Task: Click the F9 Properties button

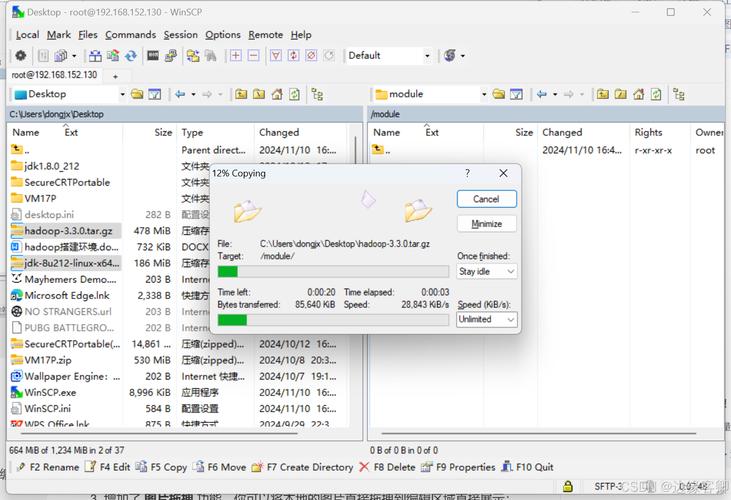Action: [x=458, y=467]
